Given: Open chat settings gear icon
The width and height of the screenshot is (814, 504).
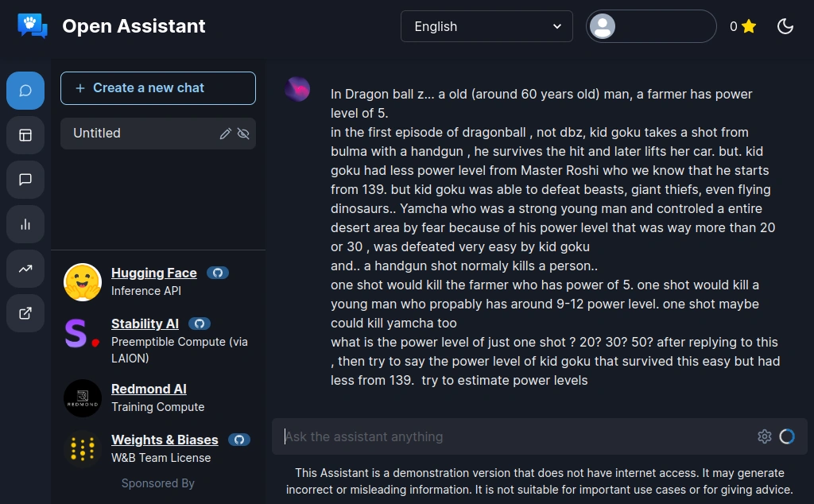Looking at the screenshot, I should [x=765, y=436].
